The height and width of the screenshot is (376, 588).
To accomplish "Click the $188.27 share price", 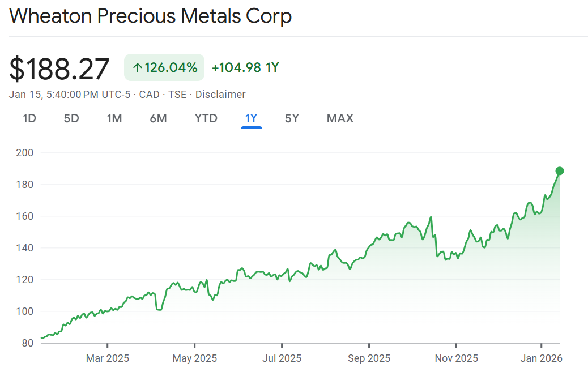I will (x=59, y=69).
